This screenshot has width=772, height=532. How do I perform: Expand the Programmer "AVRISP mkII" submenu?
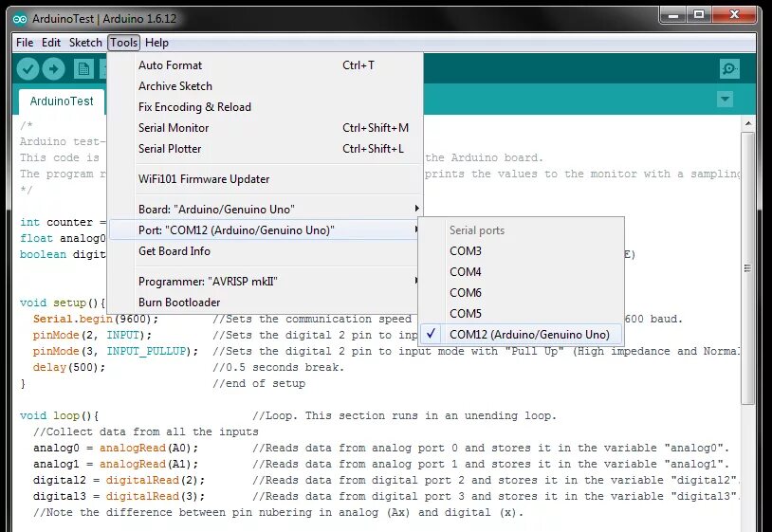[266, 282]
